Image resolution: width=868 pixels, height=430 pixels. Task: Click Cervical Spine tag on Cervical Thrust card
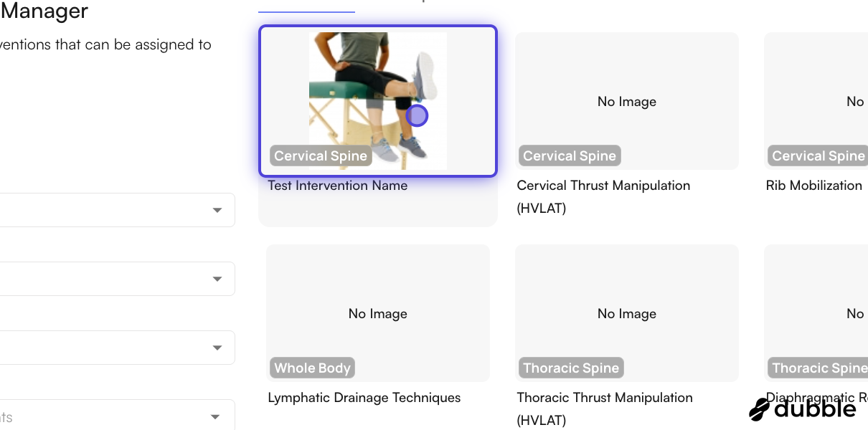click(570, 156)
